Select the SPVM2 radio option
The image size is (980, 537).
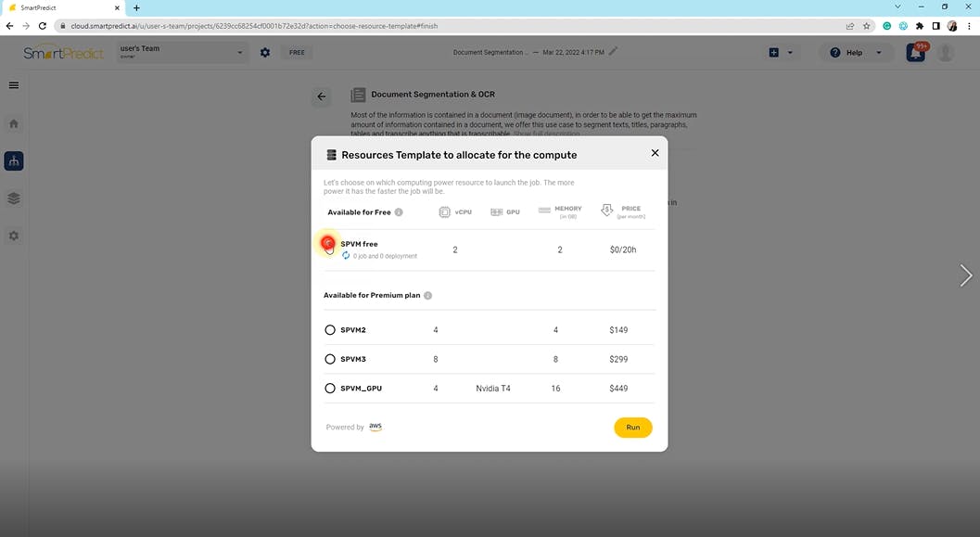coord(330,330)
